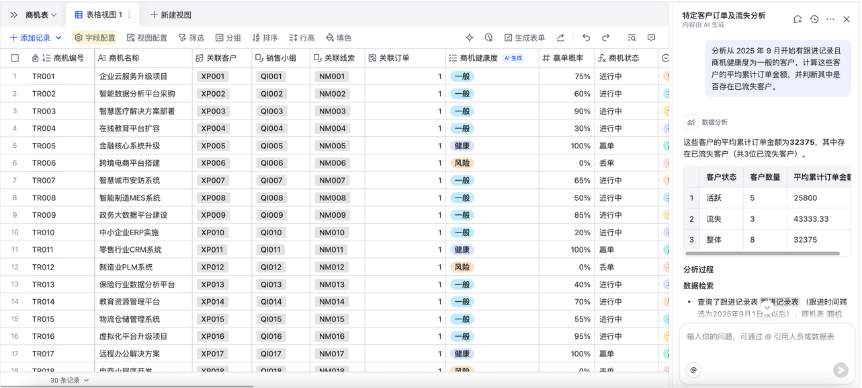862x388 pixels.
Task: Click the send message arrow button
Action: (x=841, y=370)
